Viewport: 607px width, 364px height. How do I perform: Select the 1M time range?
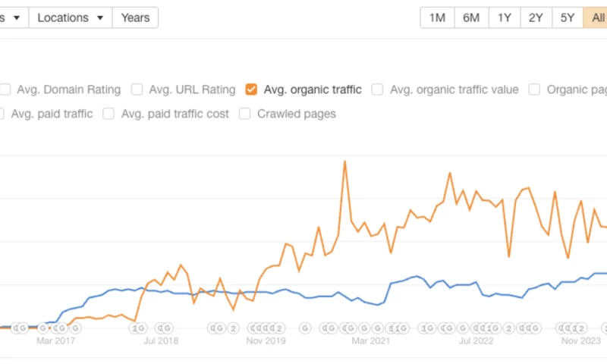click(437, 17)
